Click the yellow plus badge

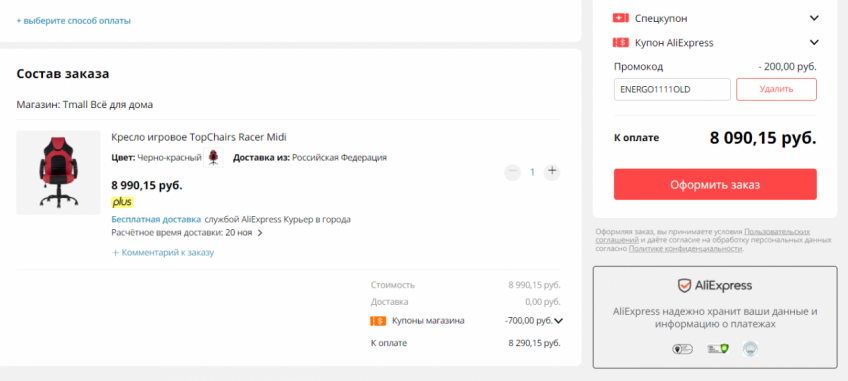122,202
